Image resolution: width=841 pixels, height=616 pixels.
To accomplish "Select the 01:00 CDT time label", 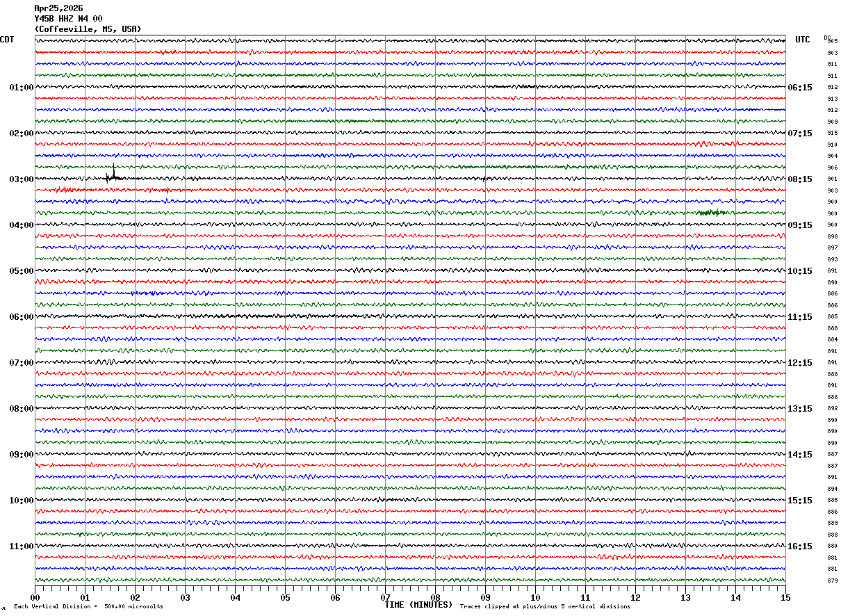I will (x=21, y=88).
